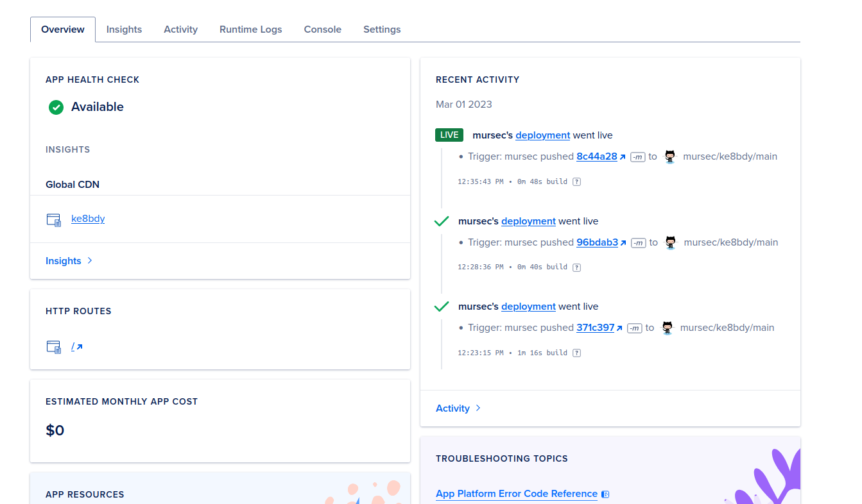Open App Platform Error Code Reference

pyautogui.click(x=517, y=494)
